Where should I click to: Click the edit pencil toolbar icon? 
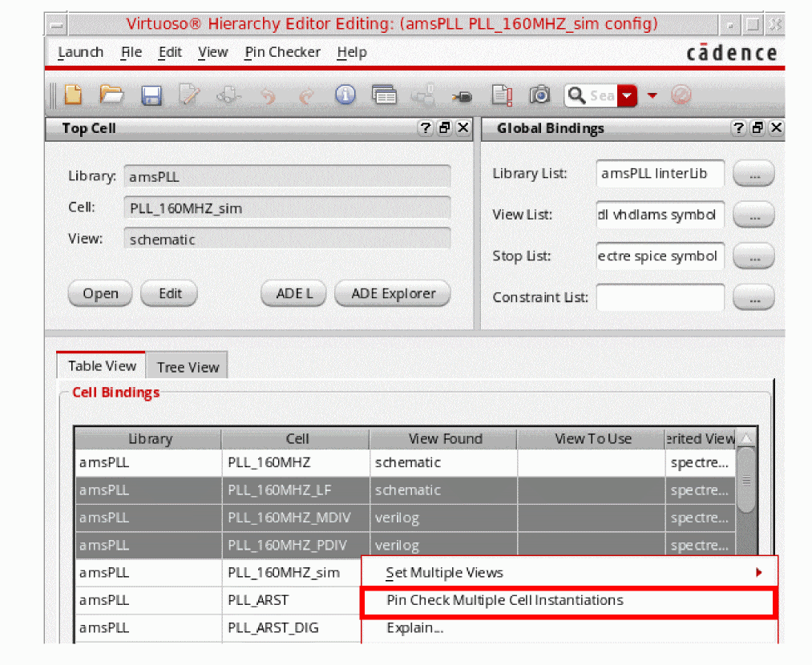(x=189, y=95)
